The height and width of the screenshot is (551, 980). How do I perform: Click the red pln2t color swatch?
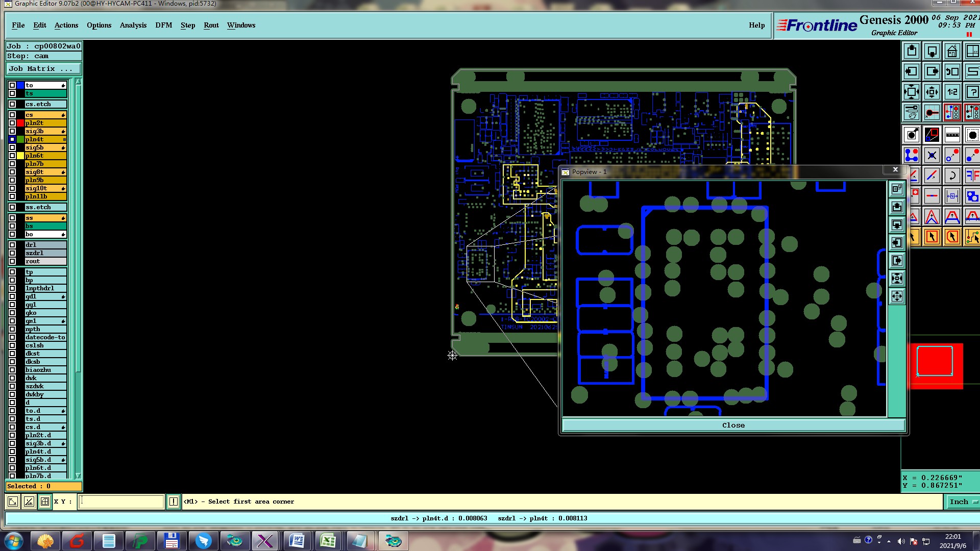[x=20, y=123]
